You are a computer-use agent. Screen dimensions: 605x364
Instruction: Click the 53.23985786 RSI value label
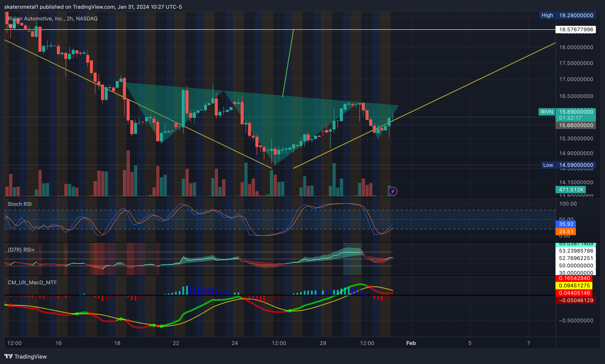[x=576, y=251]
